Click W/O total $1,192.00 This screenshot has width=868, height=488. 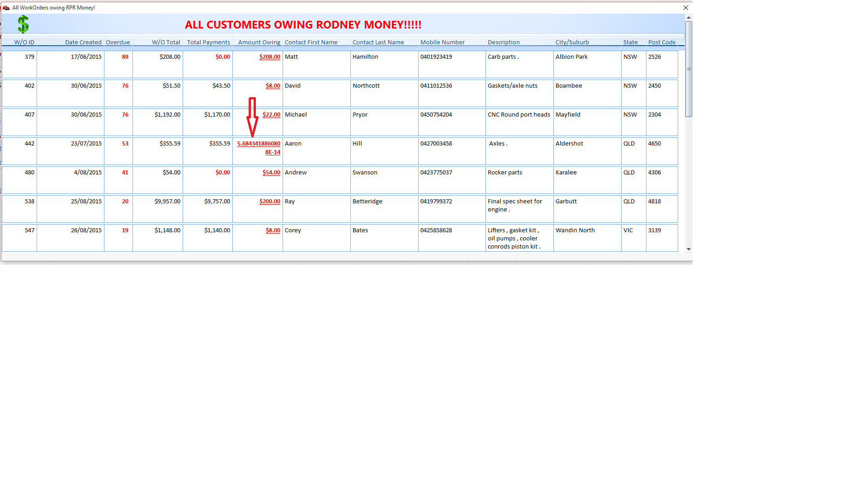tap(167, 115)
